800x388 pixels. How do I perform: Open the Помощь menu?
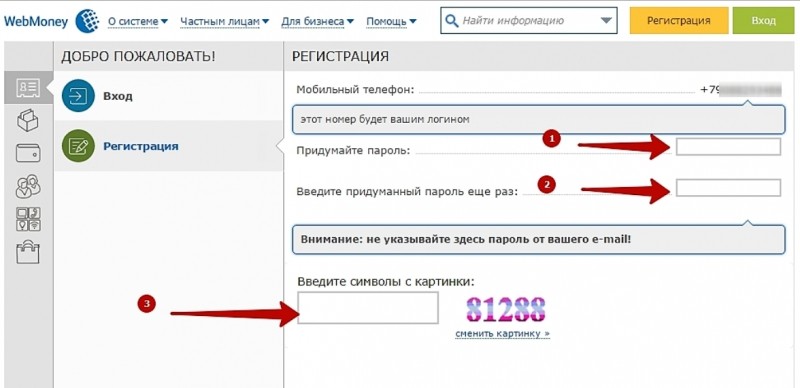(391, 21)
